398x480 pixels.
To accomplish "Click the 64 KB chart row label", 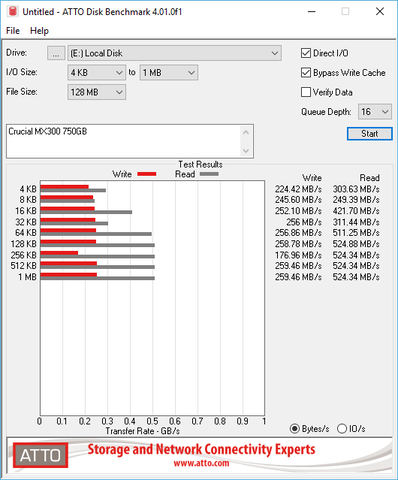I will [26, 233].
